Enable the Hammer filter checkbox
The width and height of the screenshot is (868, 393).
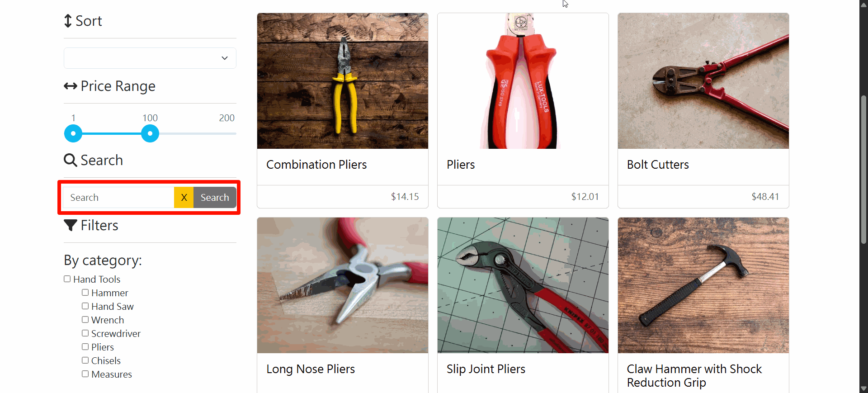(x=85, y=293)
